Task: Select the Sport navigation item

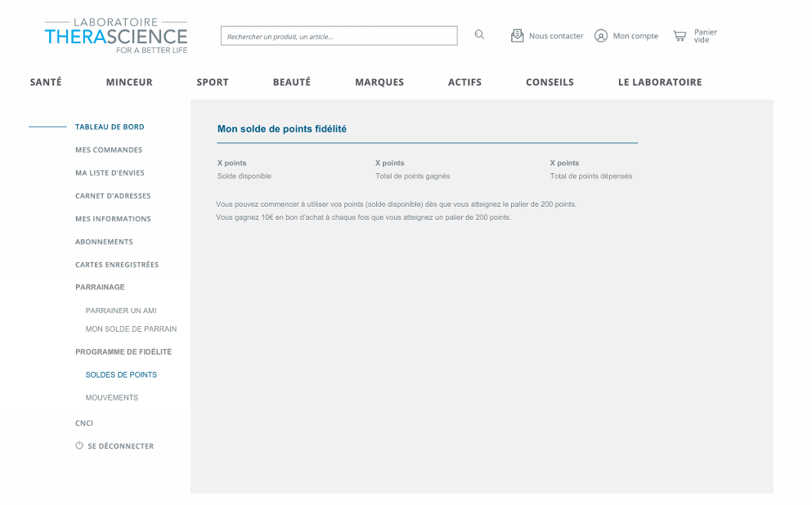Action: [213, 83]
